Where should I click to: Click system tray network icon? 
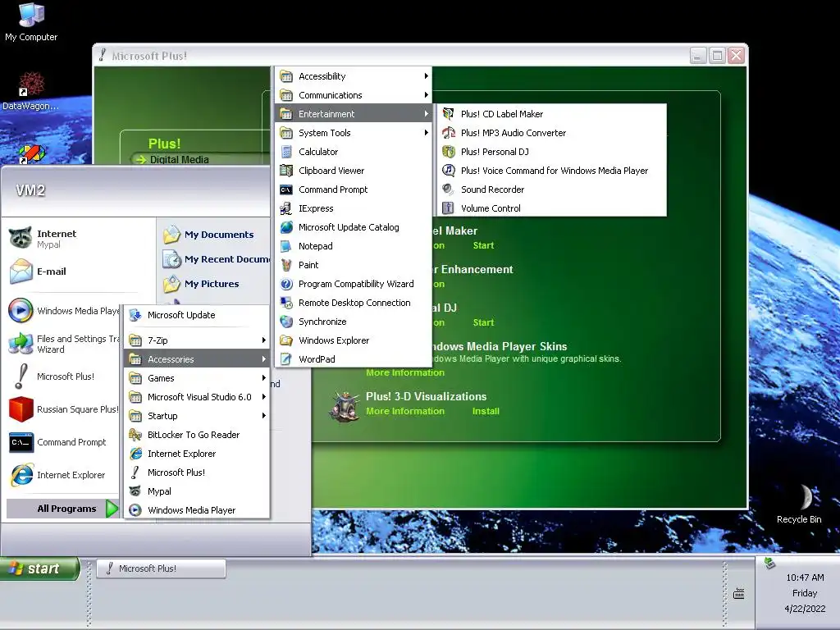pyautogui.click(x=769, y=563)
